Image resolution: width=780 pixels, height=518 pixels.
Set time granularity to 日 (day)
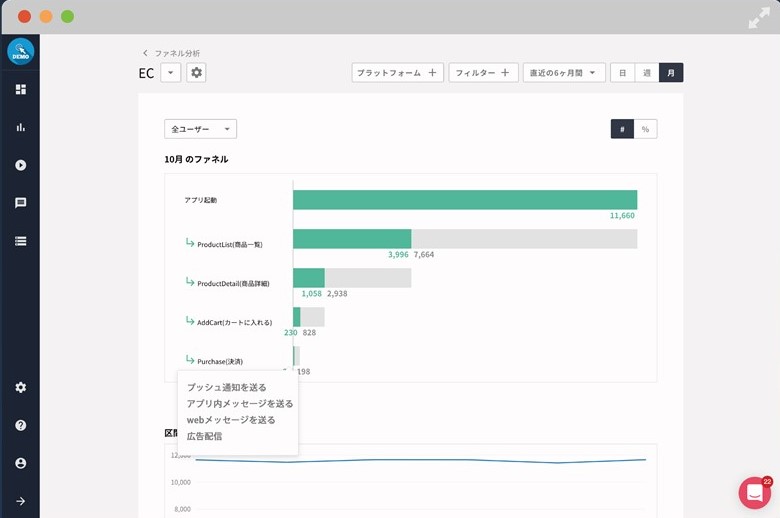pos(622,73)
